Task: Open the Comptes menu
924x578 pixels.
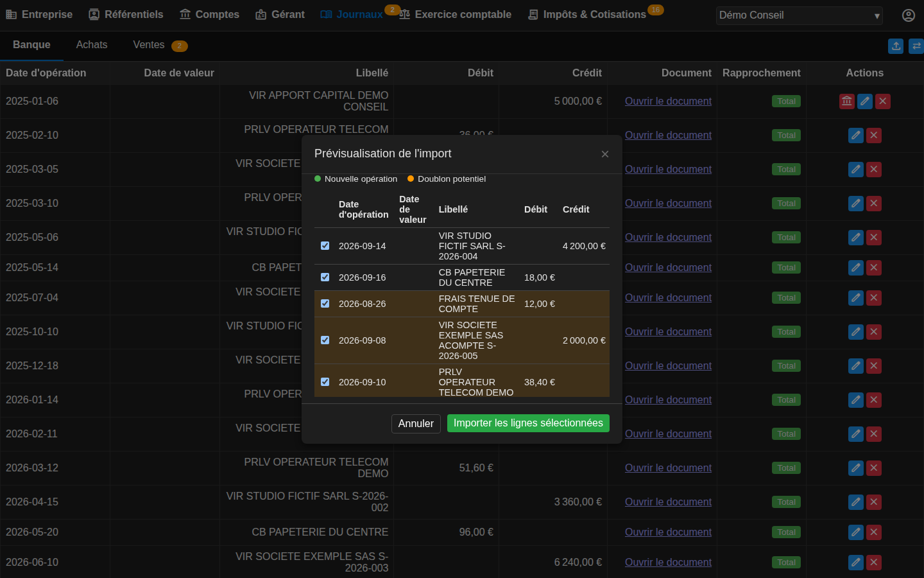Action: coord(209,15)
